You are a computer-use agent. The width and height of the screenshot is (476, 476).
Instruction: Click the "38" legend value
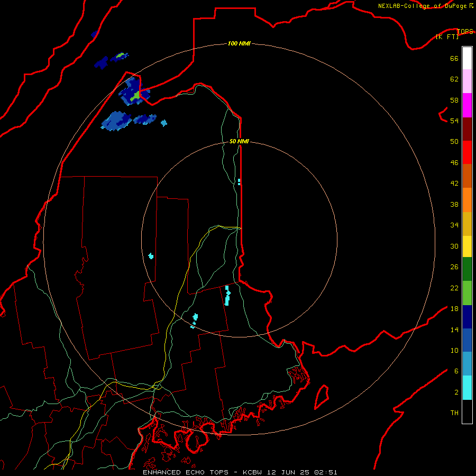[x=454, y=204]
